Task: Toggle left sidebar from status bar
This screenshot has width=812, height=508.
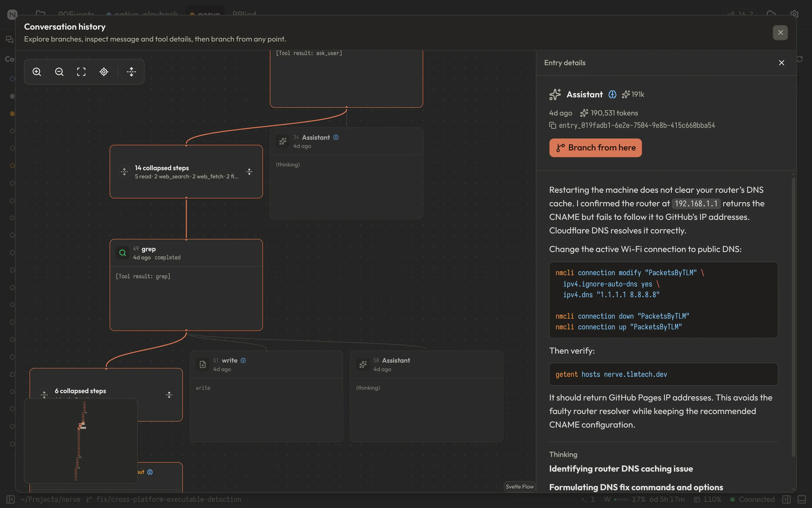Action: point(11,500)
